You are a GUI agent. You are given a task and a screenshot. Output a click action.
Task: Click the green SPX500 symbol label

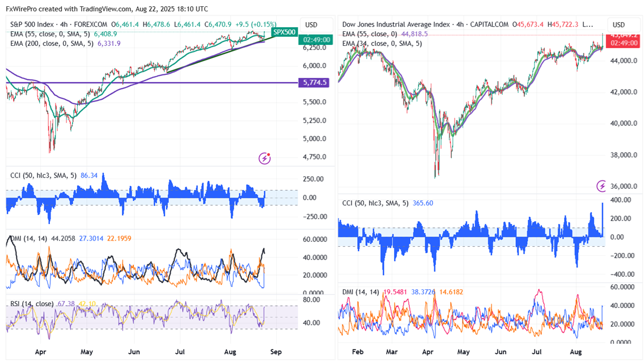coord(285,32)
